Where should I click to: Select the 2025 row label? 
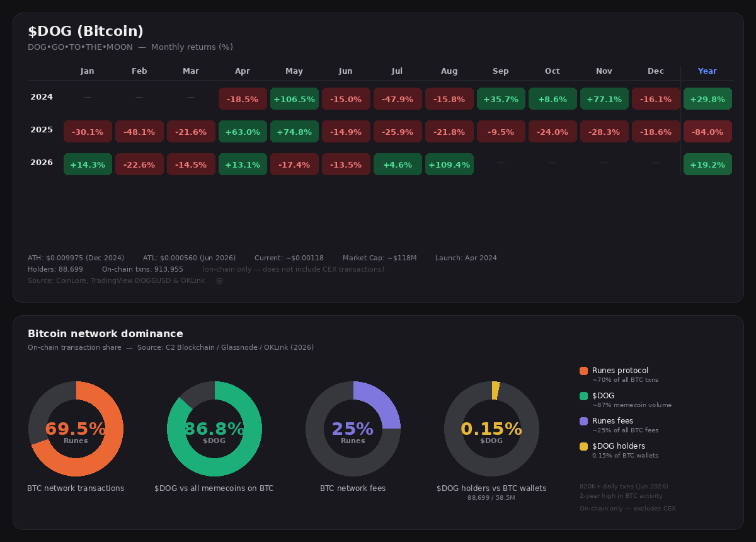(42, 130)
